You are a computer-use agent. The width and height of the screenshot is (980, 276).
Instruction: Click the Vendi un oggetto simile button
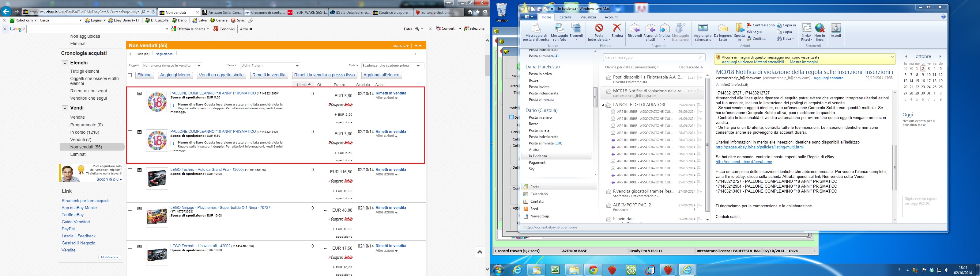point(221,75)
